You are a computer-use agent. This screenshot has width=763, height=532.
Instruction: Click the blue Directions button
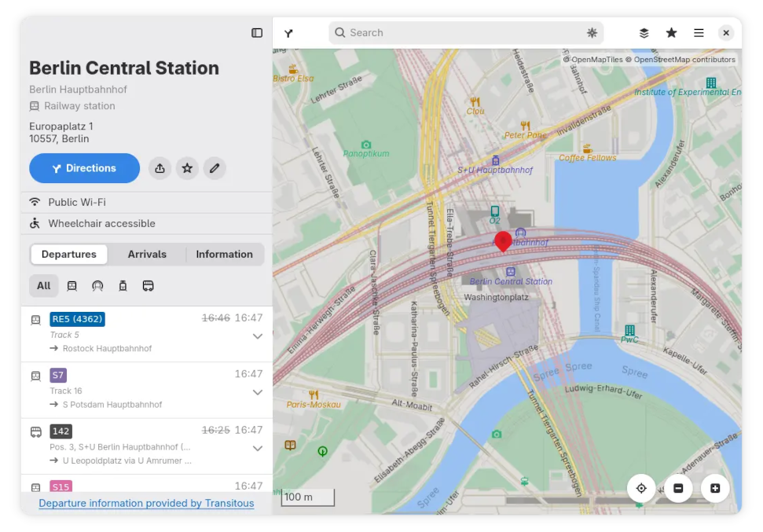point(84,168)
